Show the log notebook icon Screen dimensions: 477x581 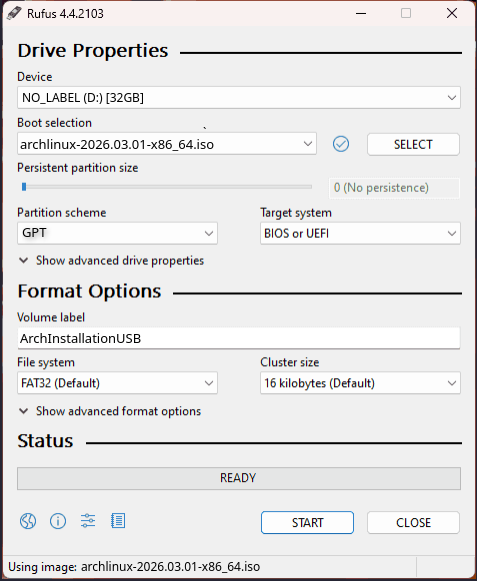click(118, 521)
